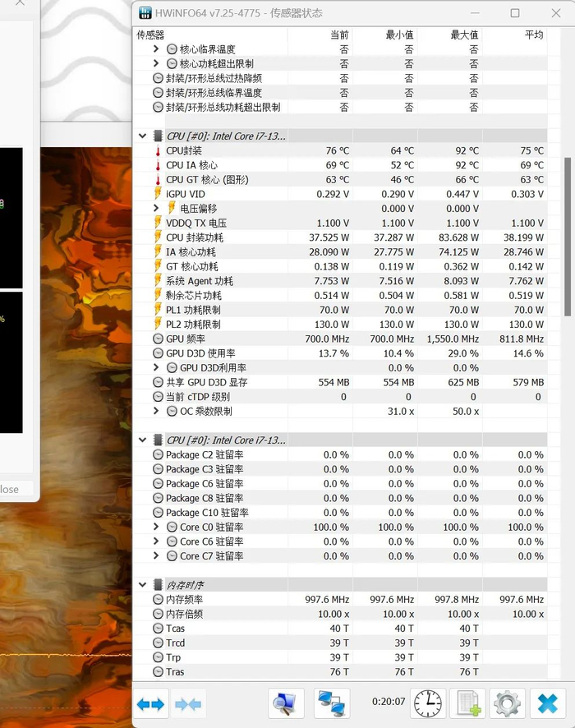Click the 83.628 W maximum package power value
This screenshot has width=575, height=728.
pyautogui.click(x=458, y=237)
